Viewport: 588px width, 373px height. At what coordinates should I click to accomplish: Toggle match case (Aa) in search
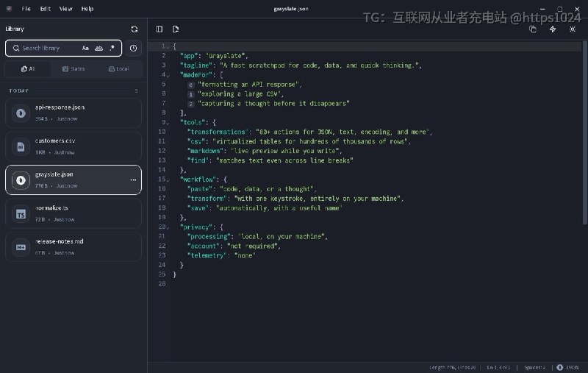pos(85,48)
